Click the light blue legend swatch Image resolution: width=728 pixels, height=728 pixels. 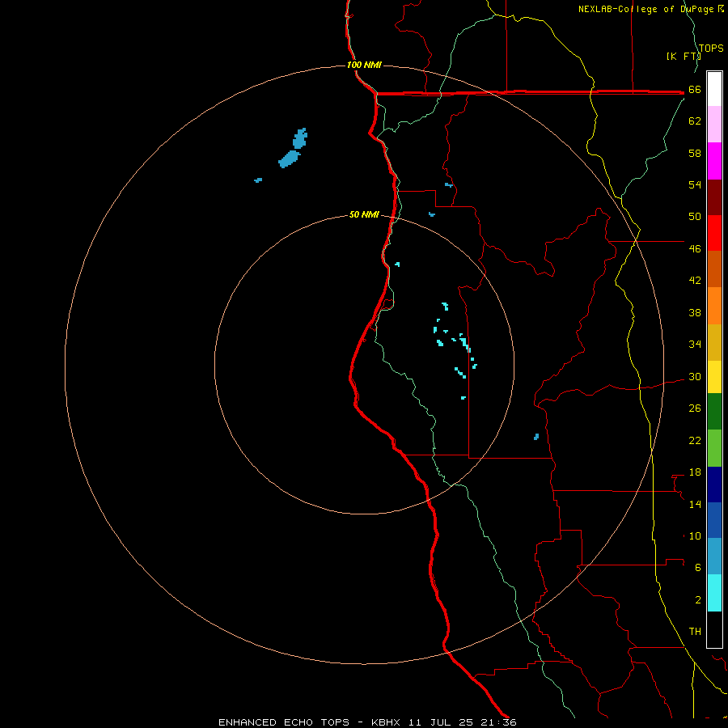click(x=714, y=557)
